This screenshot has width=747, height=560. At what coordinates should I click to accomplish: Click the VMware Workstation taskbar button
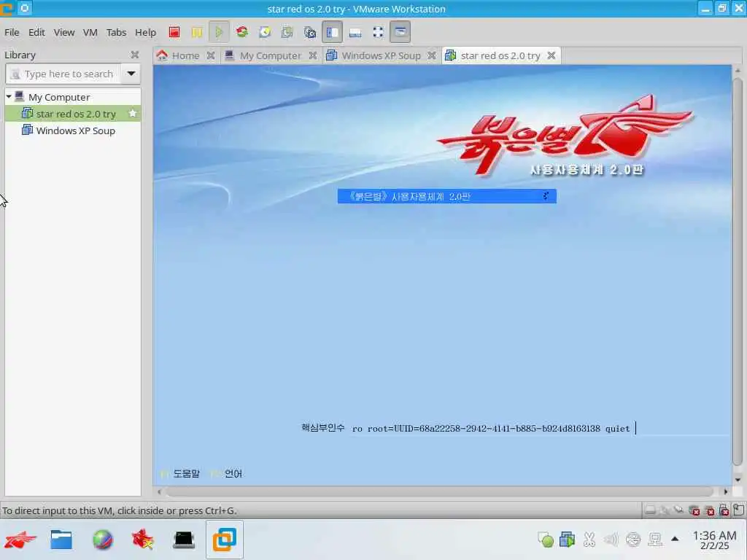coord(225,540)
